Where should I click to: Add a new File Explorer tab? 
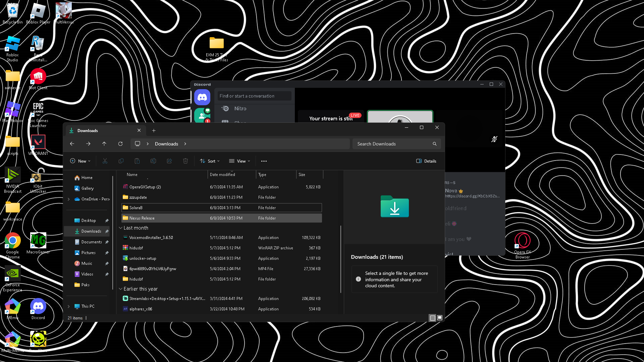tap(154, 131)
